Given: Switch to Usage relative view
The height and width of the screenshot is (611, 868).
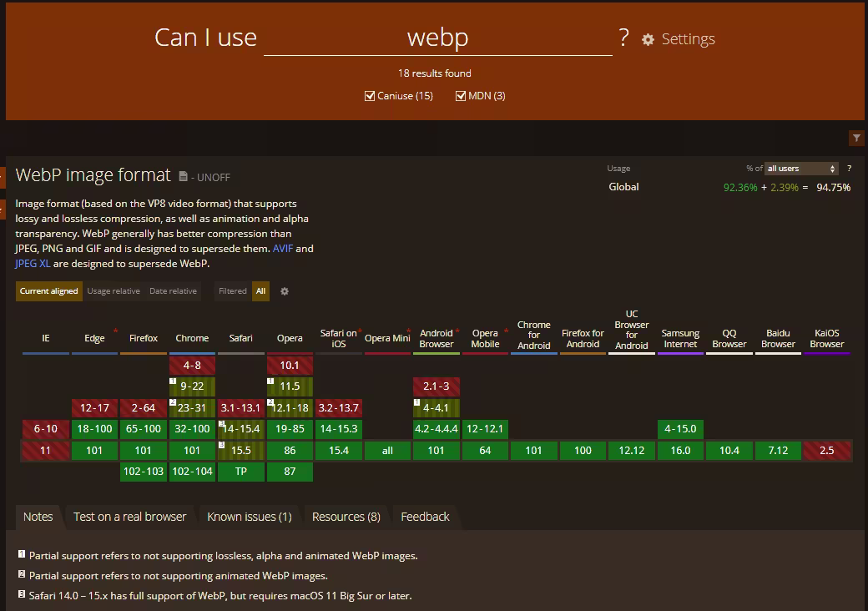Looking at the screenshot, I should tap(114, 291).
